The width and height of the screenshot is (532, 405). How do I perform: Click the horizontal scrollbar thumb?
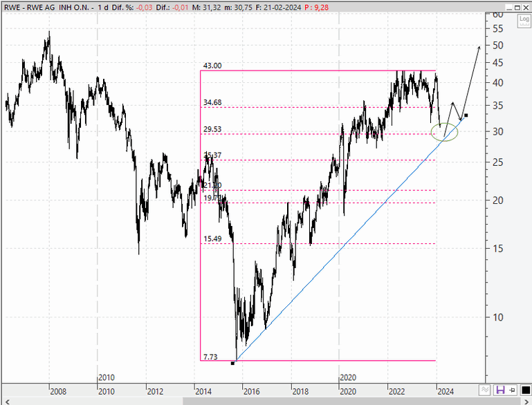tap(351, 402)
